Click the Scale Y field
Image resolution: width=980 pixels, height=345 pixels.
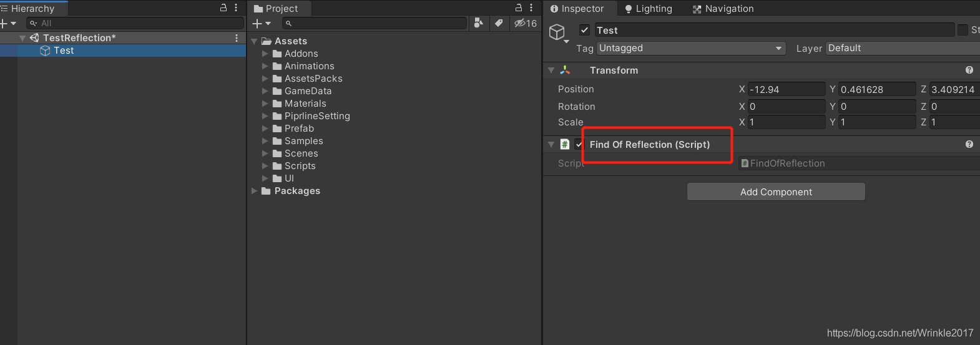877,122
